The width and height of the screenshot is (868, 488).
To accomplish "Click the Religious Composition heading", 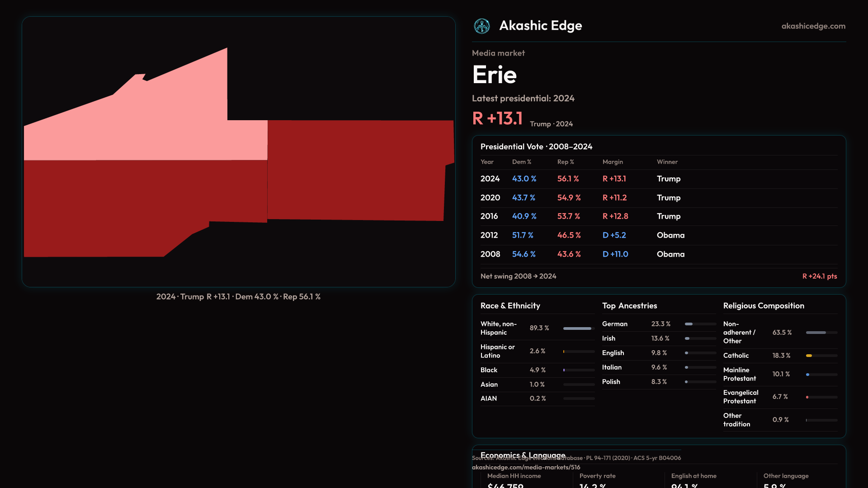I will pos(763,306).
